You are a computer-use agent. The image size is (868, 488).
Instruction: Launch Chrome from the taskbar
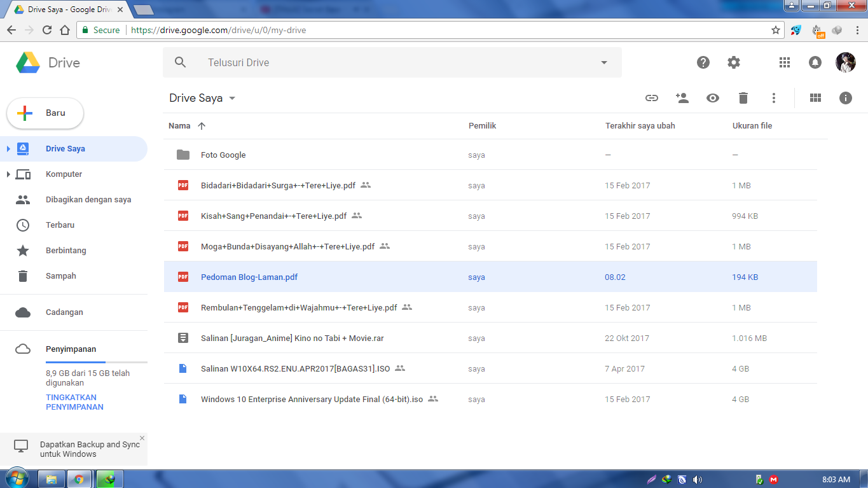79,478
